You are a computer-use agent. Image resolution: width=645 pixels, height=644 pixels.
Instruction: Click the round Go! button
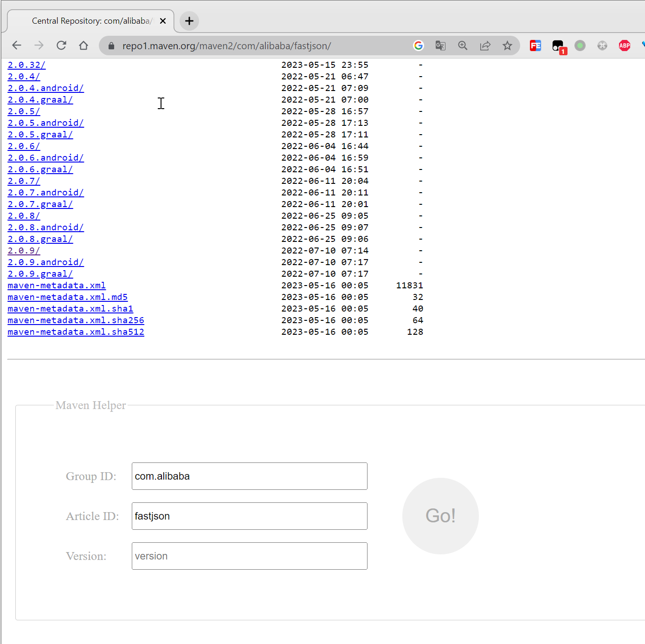coord(440,516)
